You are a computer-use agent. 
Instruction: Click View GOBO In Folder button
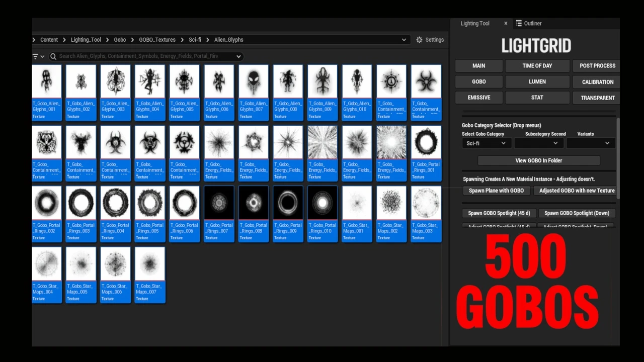pos(538,160)
